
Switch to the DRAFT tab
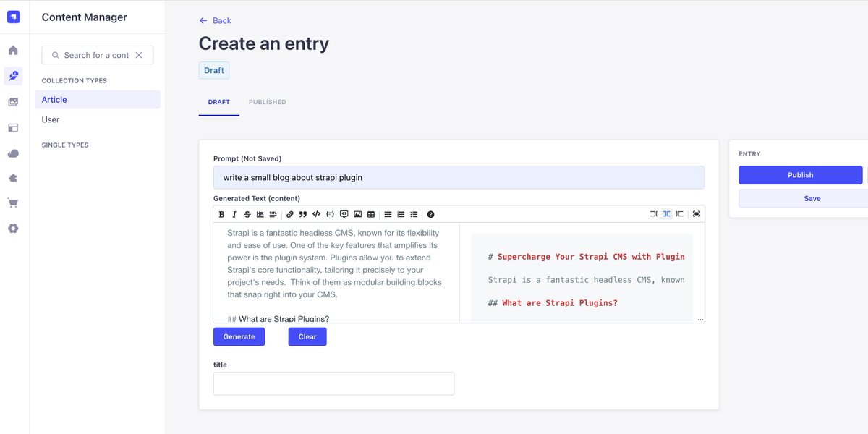[219, 102]
